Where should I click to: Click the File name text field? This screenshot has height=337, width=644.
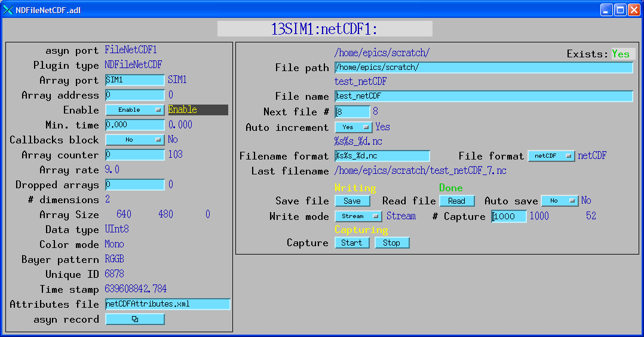[483, 96]
